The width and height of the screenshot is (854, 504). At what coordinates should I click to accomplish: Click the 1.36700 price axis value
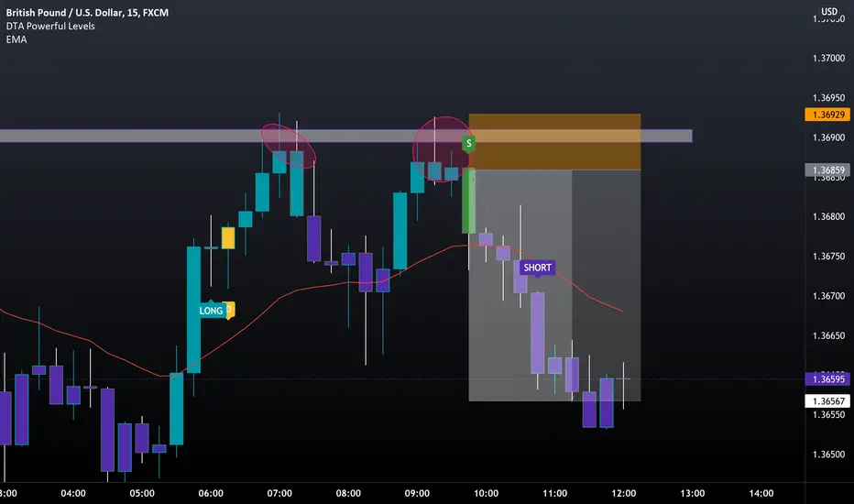pos(828,296)
